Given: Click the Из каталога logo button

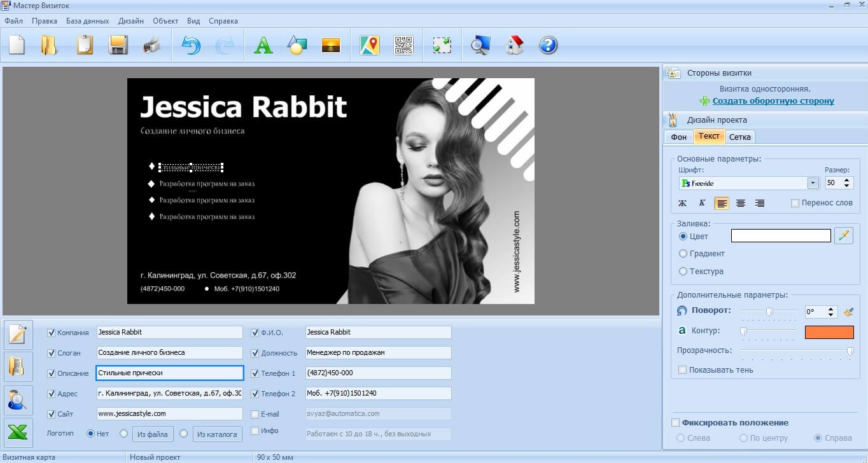Looking at the screenshot, I should (217, 434).
